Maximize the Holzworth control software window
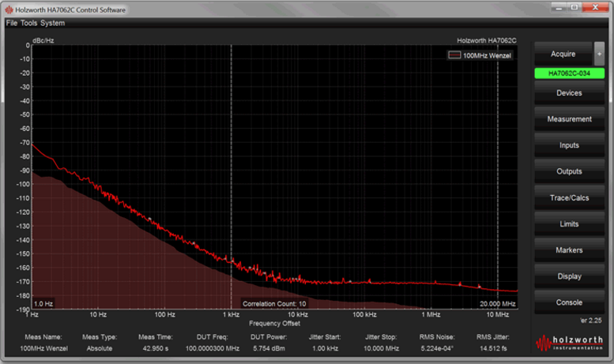This screenshot has width=614, height=364. tap(574, 7)
